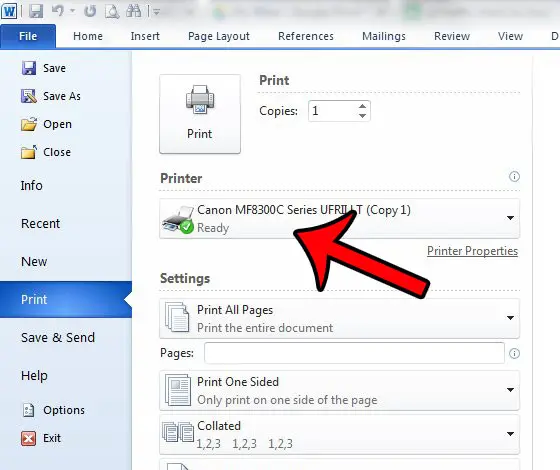Select the highlighted Print sidebar item
The height and width of the screenshot is (470, 560).
tap(66, 300)
